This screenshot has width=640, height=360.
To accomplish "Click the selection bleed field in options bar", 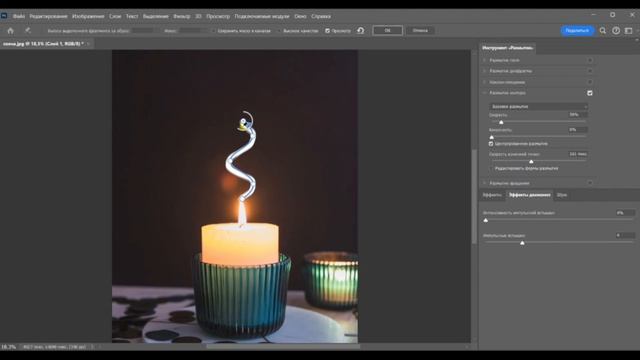I will [142, 31].
